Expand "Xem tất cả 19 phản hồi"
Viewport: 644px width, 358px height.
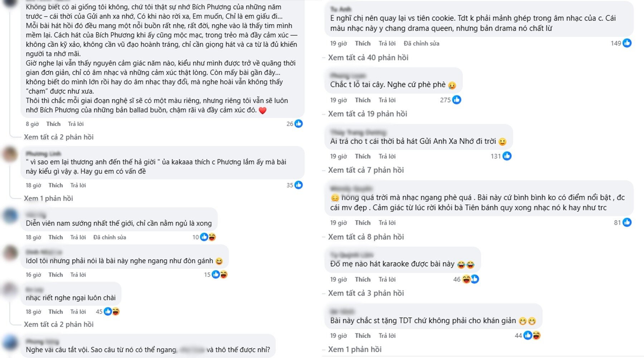(x=367, y=114)
